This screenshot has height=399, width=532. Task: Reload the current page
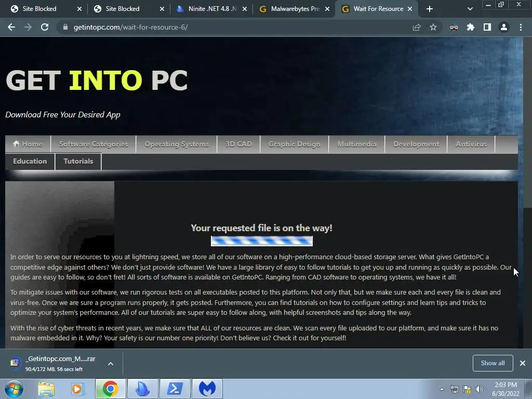(45, 27)
